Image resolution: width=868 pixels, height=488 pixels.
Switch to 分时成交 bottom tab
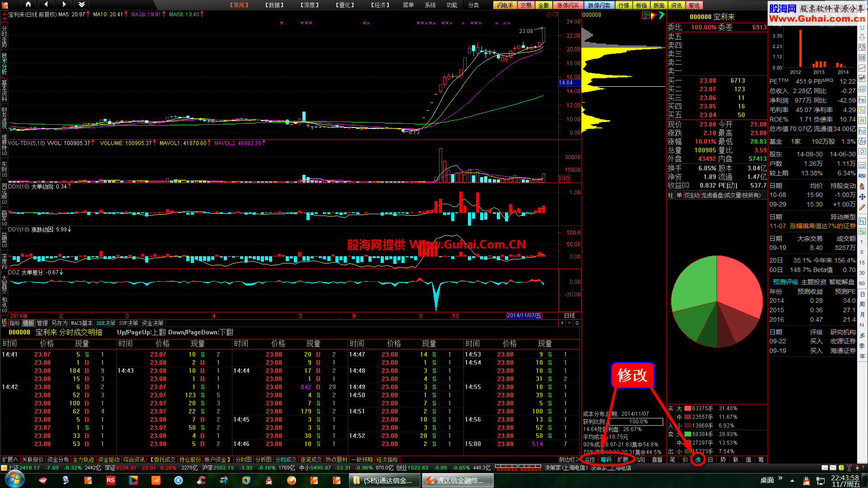point(286,460)
